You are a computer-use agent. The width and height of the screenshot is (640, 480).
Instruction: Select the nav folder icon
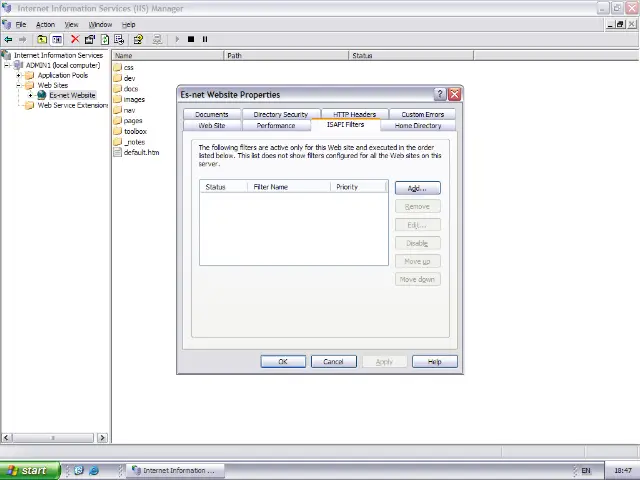point(118,110)
